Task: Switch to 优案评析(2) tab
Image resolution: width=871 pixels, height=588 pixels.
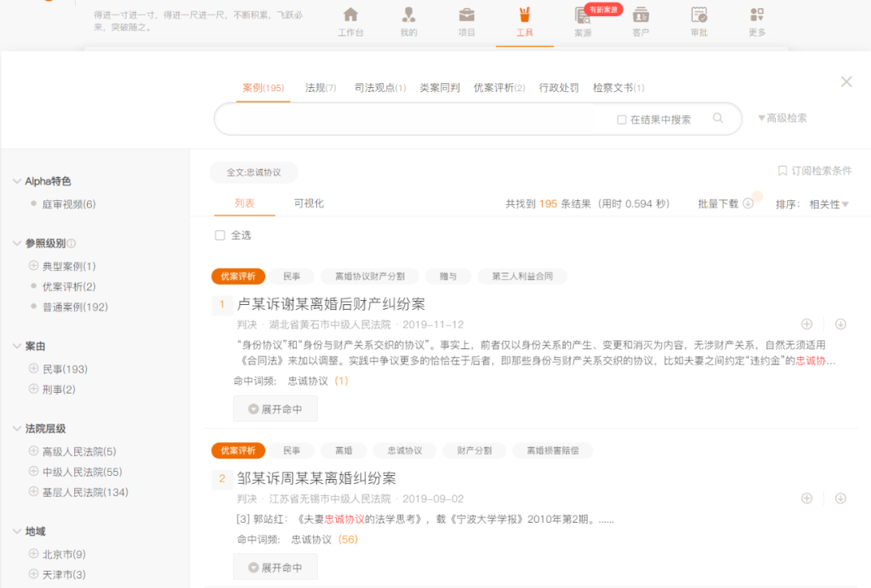Action: pyautogui.click(x=499, y=88)
